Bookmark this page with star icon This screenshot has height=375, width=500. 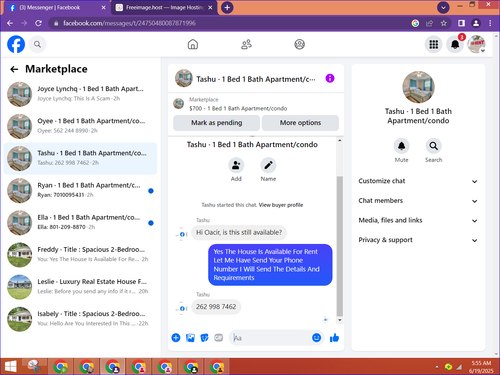click(x=444, y=23)
